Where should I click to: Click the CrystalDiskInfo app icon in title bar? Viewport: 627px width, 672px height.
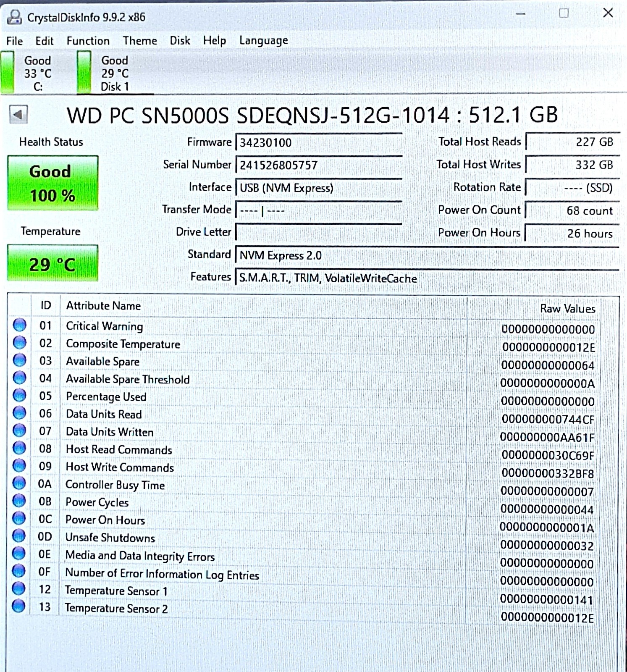[14, 17]
